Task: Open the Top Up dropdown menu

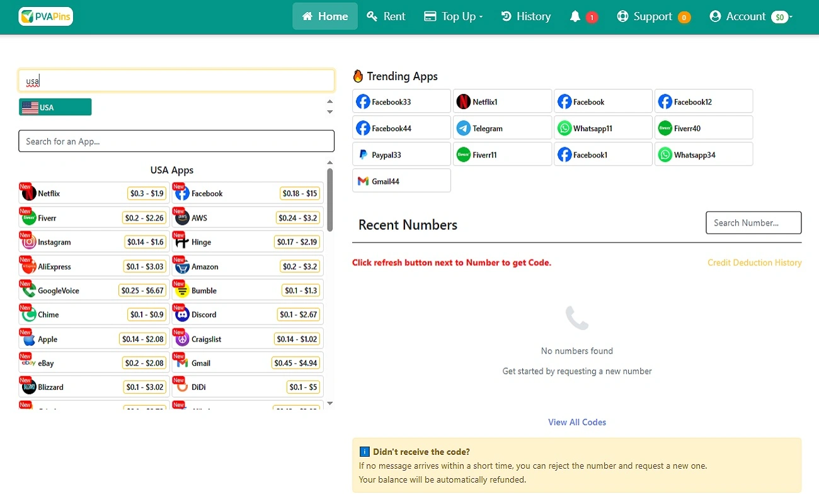Action: (x=454, y=16)
